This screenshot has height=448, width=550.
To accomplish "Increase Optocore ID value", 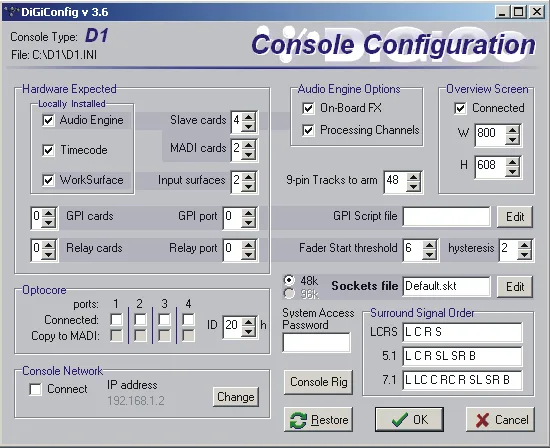I will [x=248, y=322].
